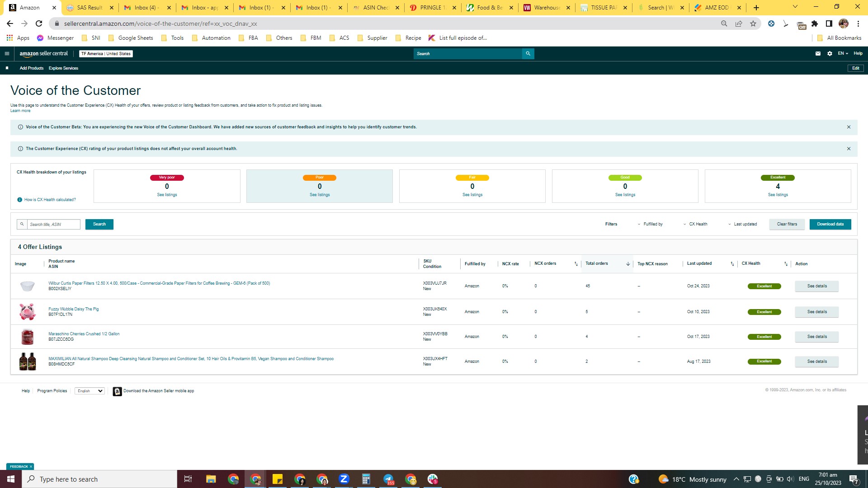This screenshot has height=488, width=868.
Task: Open the Chrome three-dot menu
Action: point(858,23)
